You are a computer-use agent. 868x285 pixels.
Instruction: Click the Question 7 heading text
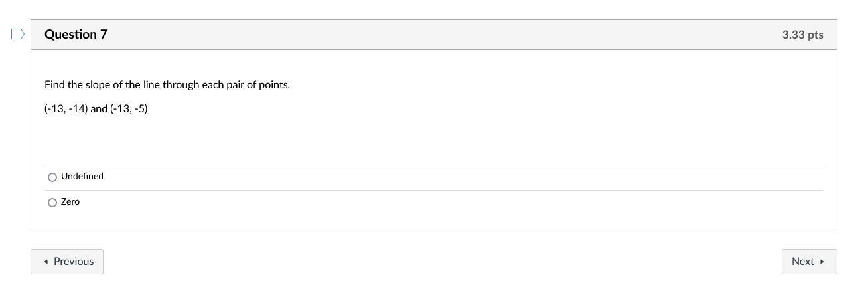tap(76, 35)
